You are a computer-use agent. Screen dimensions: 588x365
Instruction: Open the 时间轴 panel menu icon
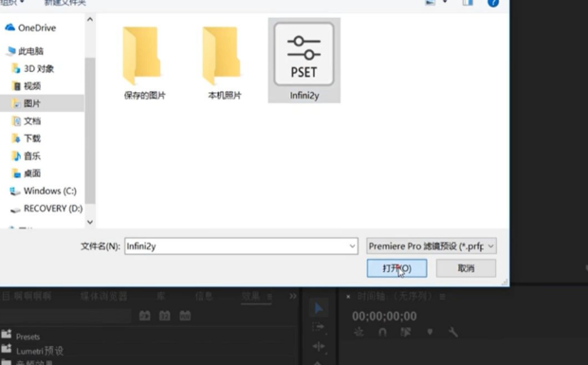point(443,297)
